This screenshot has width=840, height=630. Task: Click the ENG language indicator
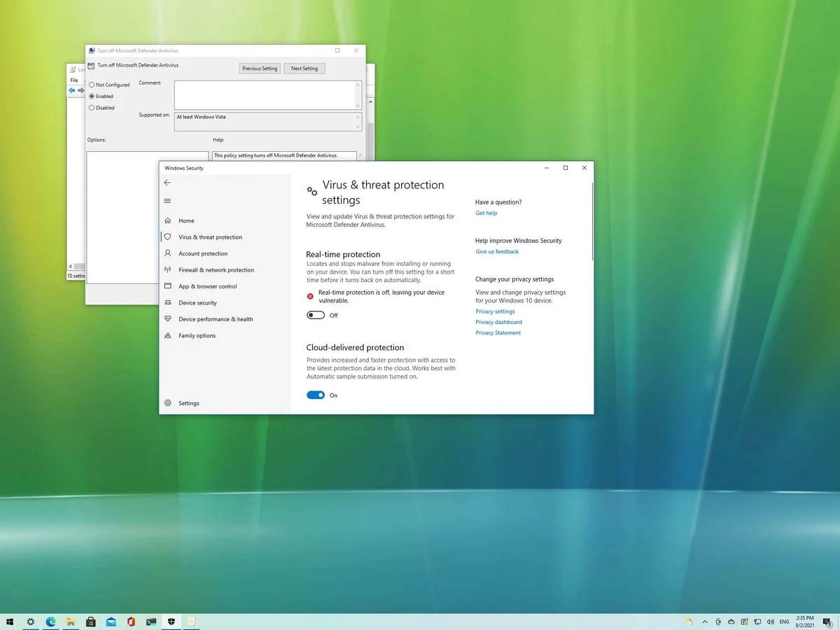[x=785, y=622]
